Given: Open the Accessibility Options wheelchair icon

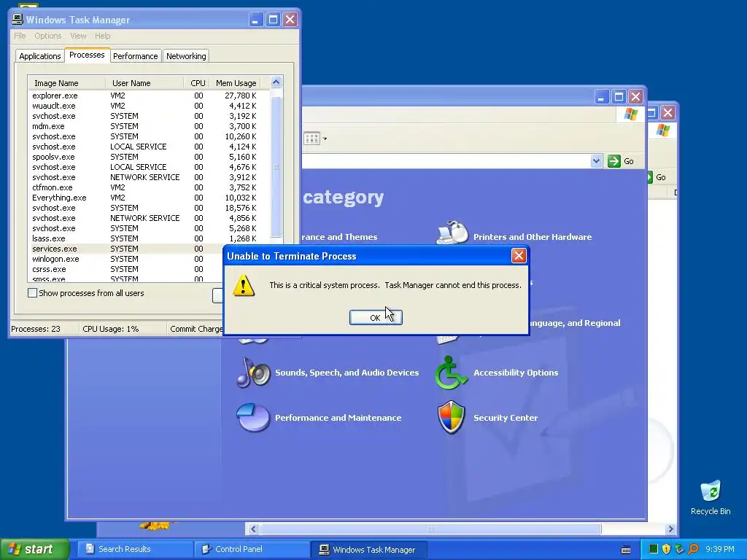Looking at the screenshot, I should pos(451,373).
